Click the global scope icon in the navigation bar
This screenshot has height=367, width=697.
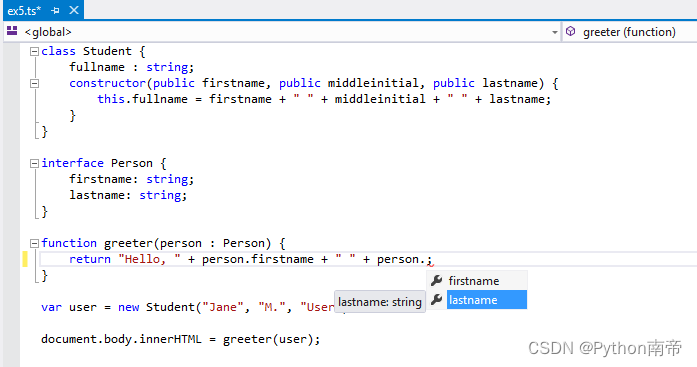coord(12,31)
